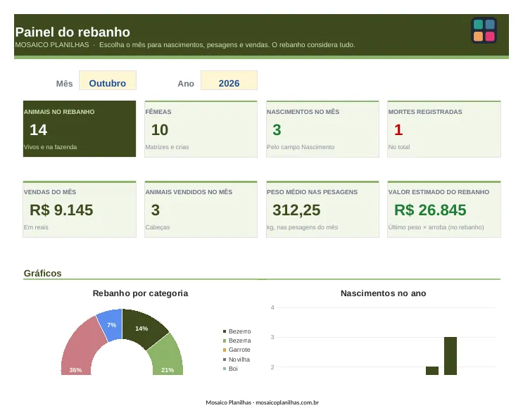Click the Bezerro dark green legend swatch
Screen dimensions: 523x420
pyautogui.click(x=225, y=331)
